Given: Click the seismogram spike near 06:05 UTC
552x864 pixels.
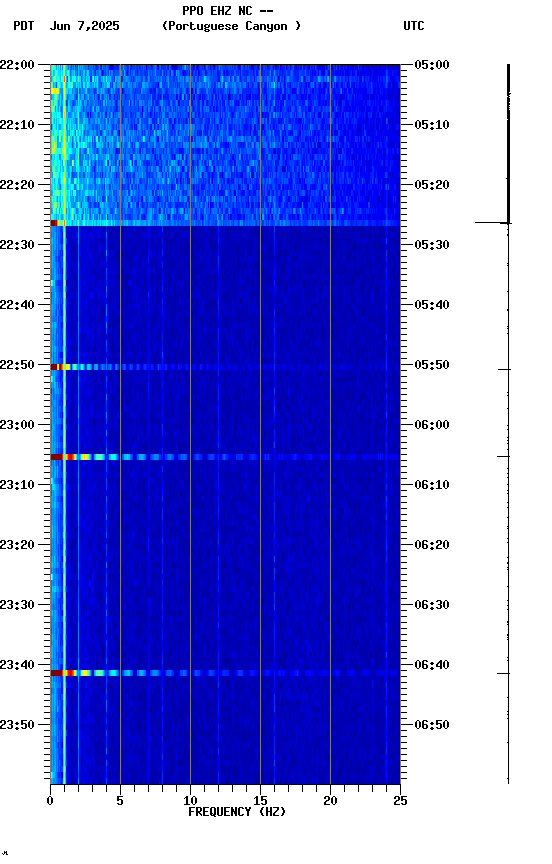Looking at the screenshot, I should (x=504, y=456).
